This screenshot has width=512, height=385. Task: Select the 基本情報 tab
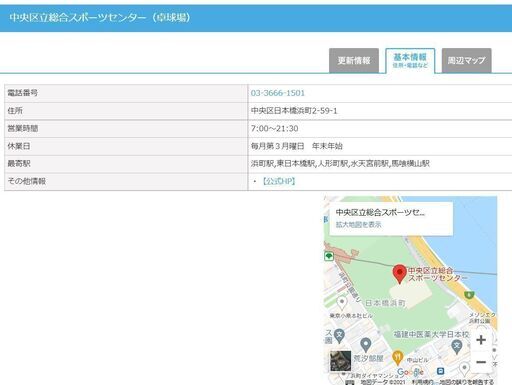tap(410, 60)
